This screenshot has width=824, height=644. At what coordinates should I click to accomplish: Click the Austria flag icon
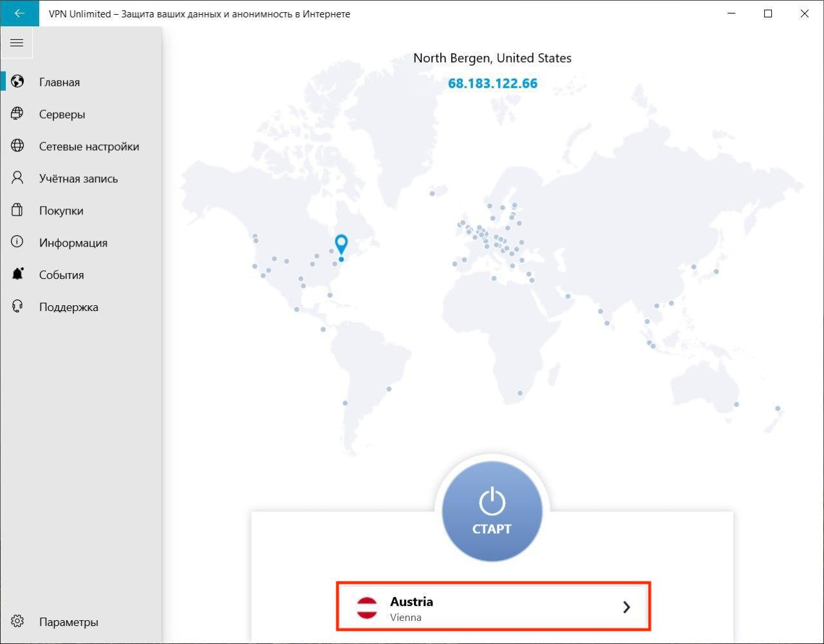pyautogui.click(x=367, y=607)
